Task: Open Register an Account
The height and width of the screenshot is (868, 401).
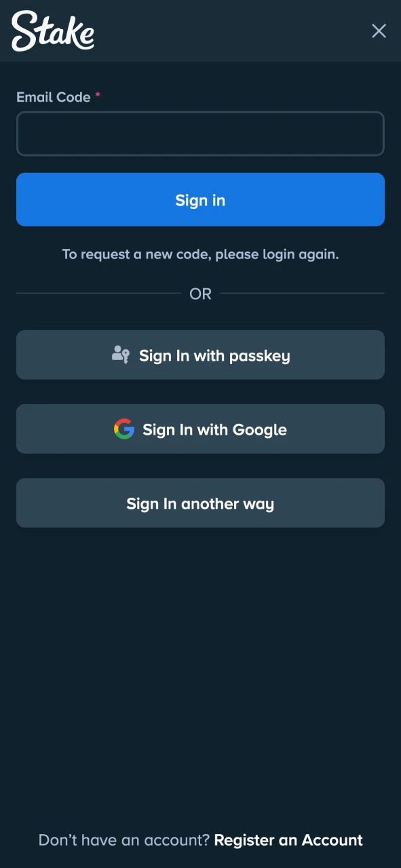Action: (288, 840)
